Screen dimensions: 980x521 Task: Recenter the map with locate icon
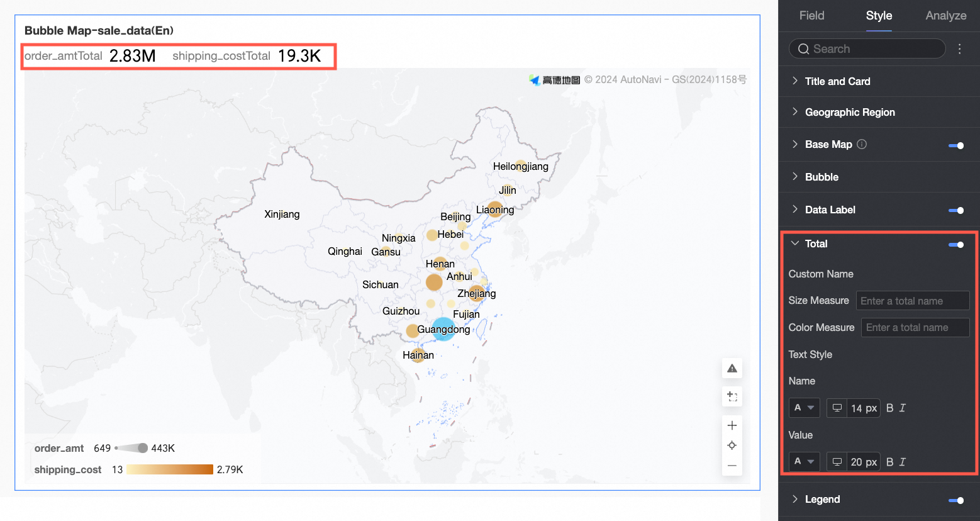pos(732,445)
